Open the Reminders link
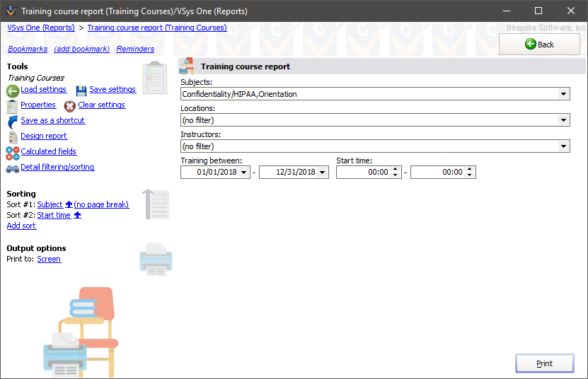Screen dimensions: 588x379 coord(135,49)
